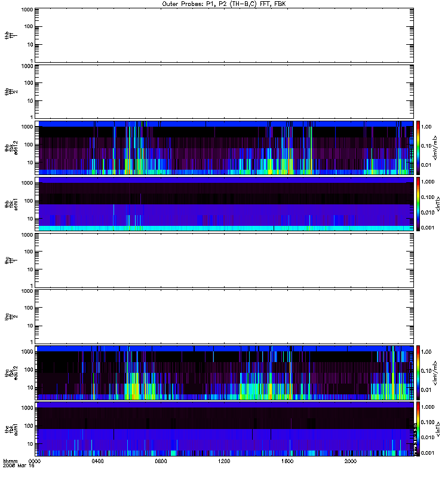The height and width of the screenshot is (478, 448).
Task: Click the '100' tick of the thc edc12 panel
Action: coord(29,369)
